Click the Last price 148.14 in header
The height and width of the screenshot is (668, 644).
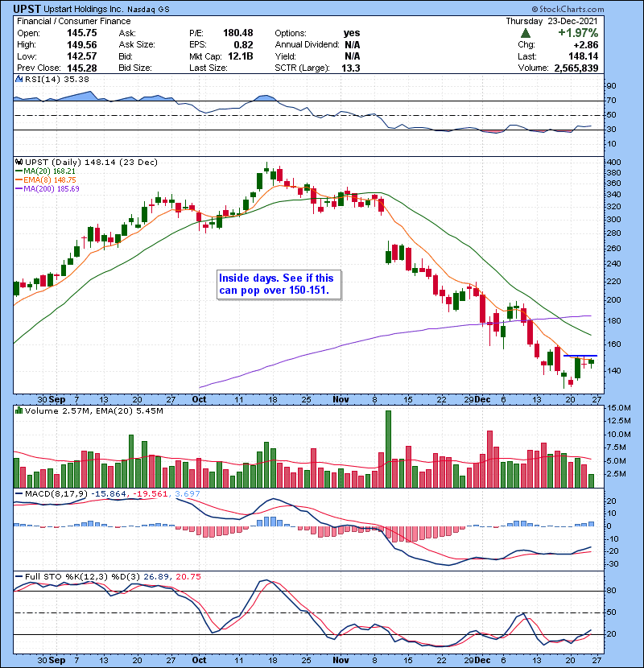[583, 56]
